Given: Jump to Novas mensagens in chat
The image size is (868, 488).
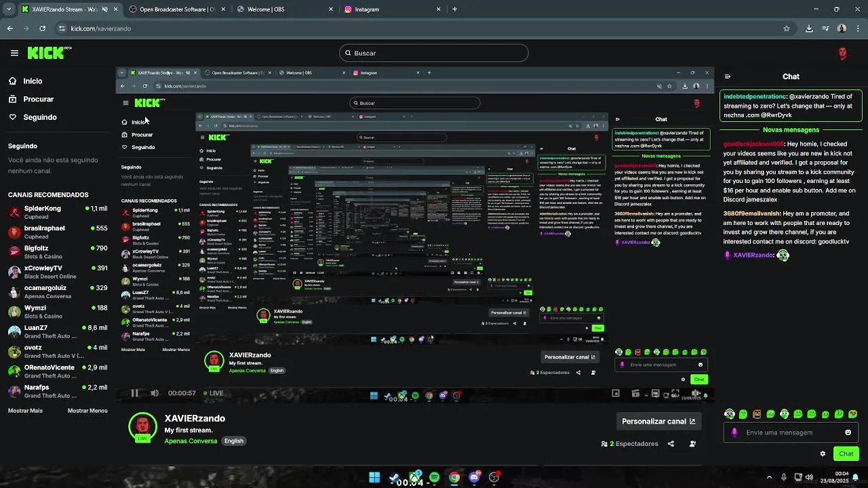Looking at the screenshot, I should coord(791,129).
